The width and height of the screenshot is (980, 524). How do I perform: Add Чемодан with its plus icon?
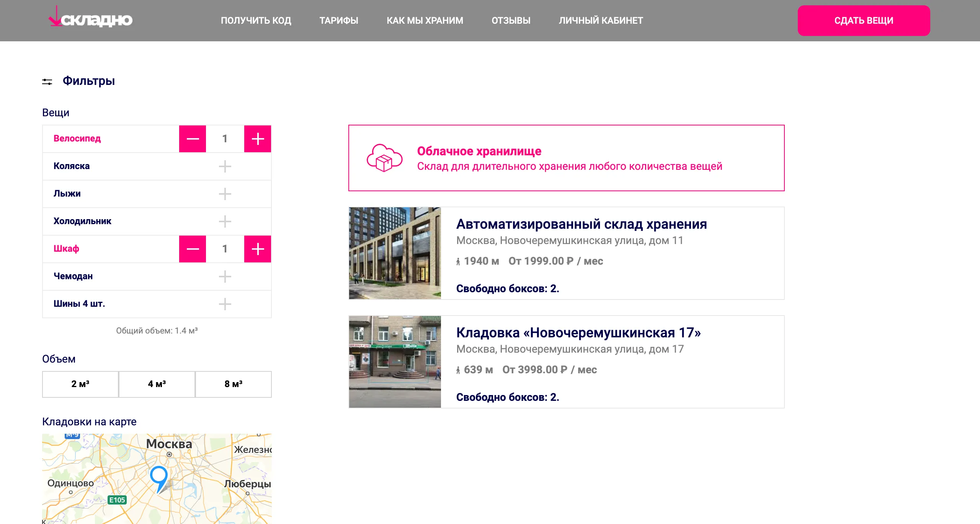tap(225, 277)
